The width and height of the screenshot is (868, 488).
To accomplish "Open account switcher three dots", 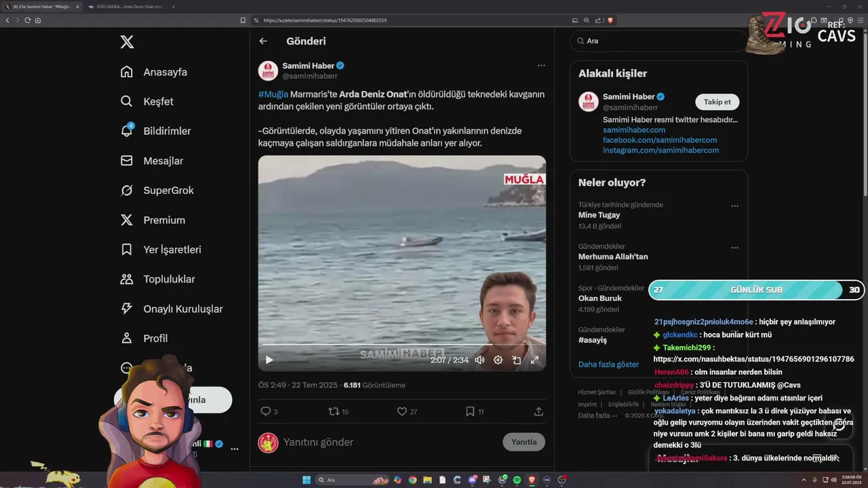I will [235, 449].
